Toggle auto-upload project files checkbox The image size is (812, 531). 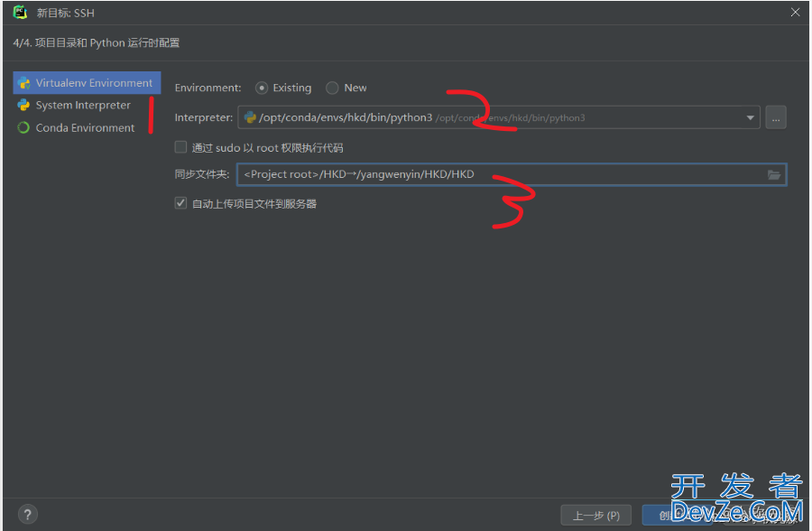click(180, 203)
